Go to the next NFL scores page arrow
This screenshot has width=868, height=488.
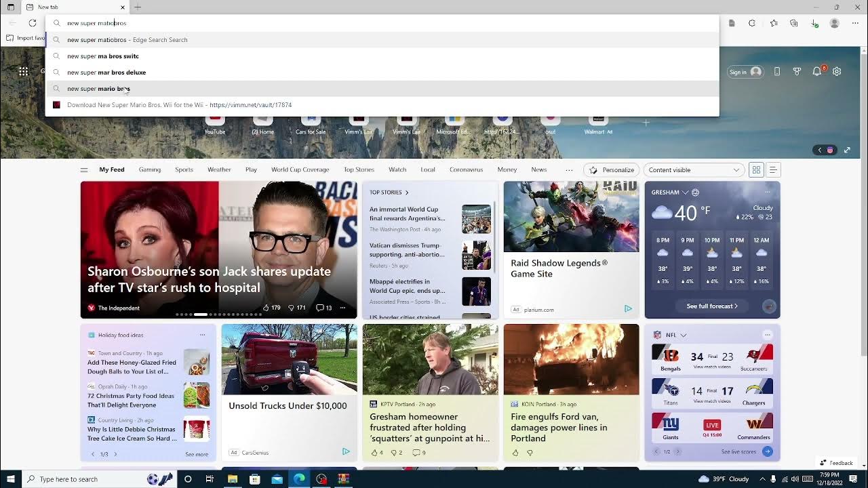677,451
